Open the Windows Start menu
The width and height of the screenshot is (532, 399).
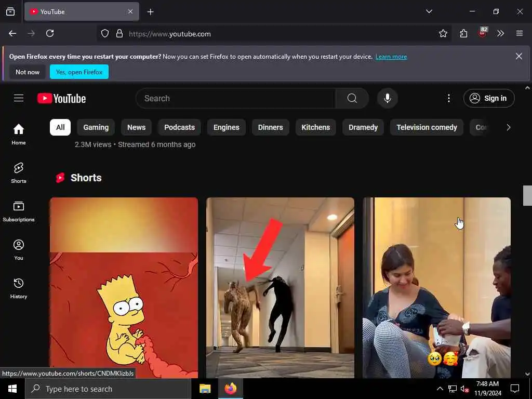[12, 389]
